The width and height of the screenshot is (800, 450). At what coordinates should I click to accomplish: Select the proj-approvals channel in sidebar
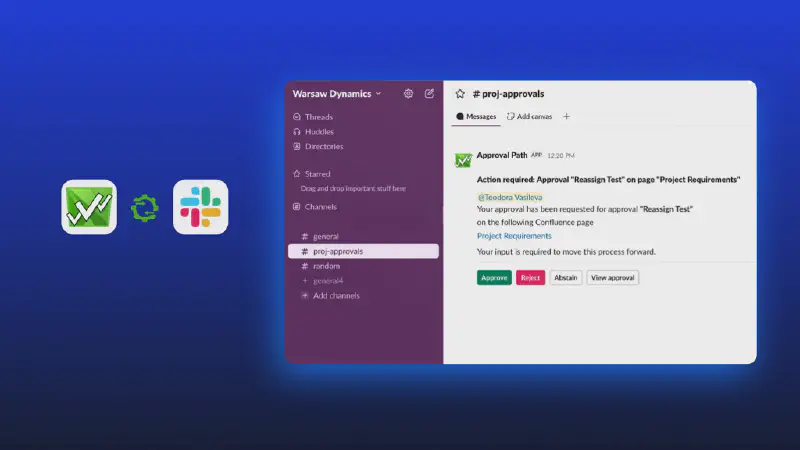tap(363, 251)
